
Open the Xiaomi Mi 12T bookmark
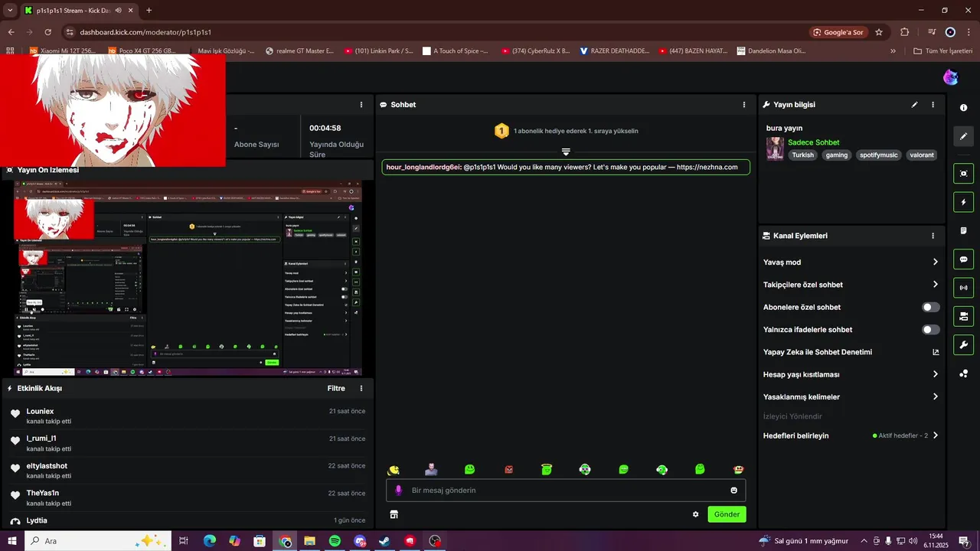click(63, 51)
